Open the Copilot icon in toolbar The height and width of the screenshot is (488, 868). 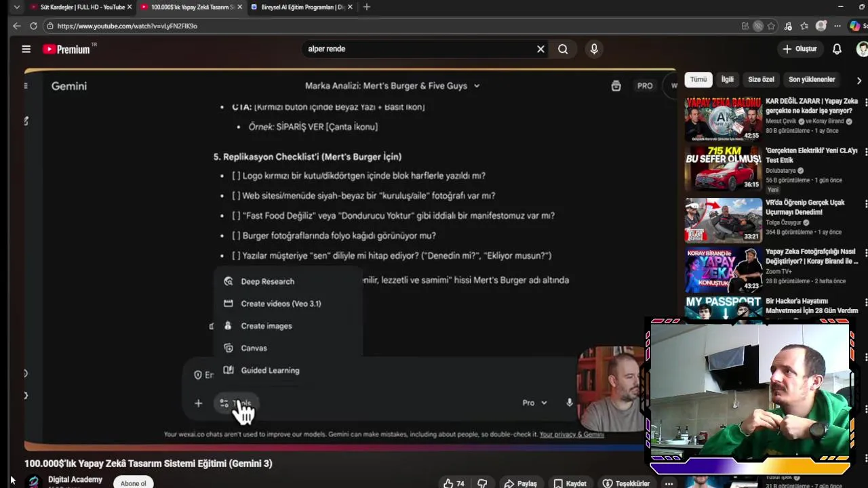(855, 26)
